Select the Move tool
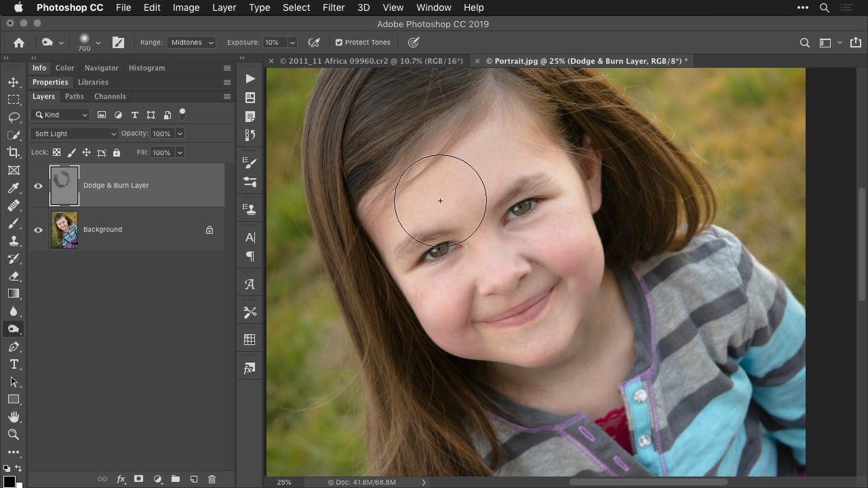Image resolution: width=868 pixels, height=488 pixels. [x=14, y=82]
